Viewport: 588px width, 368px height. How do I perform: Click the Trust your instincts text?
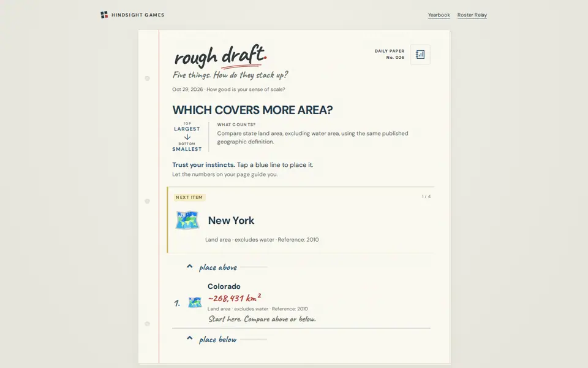coord(203,165)
